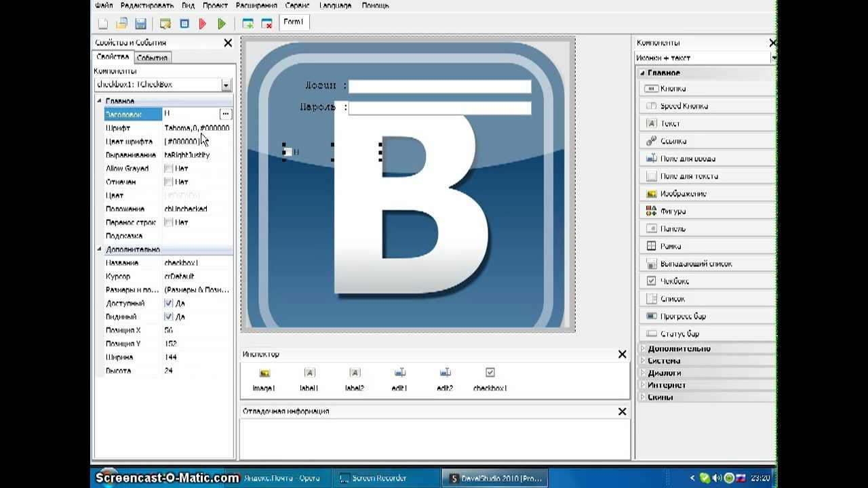Toggle the Отмечен property checkbox
This screenshot has width=868, height=488.
168,182
